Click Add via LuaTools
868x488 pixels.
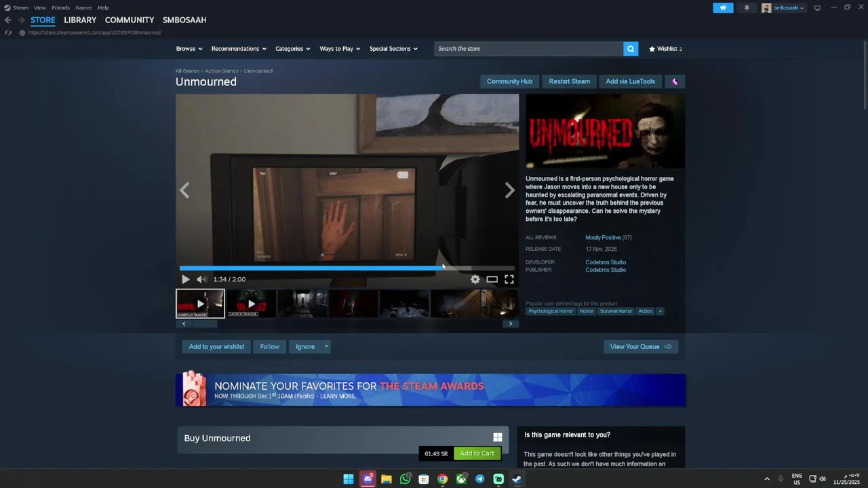point(630,81)
